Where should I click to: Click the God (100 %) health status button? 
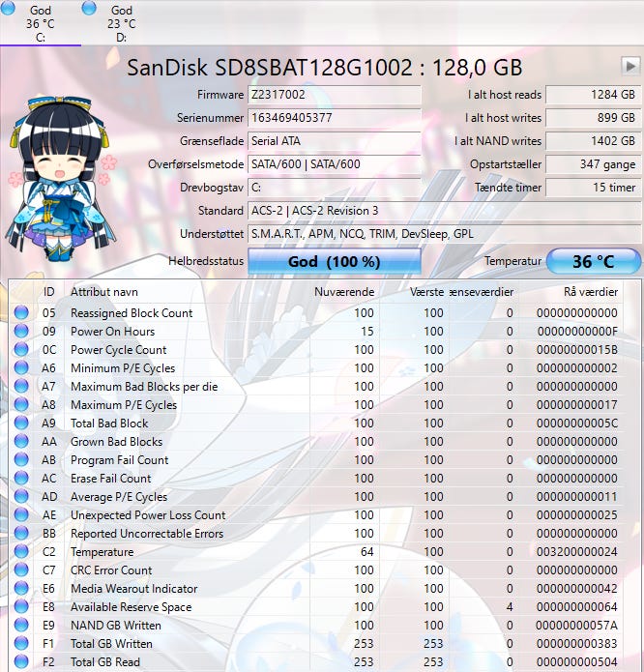click(335, 261)
